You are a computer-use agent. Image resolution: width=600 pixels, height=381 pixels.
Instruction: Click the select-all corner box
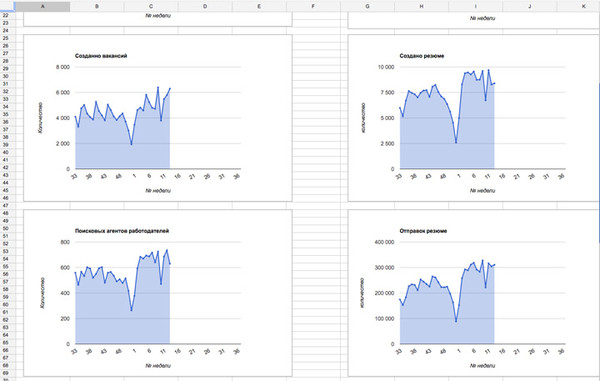[x=7, y=6]
